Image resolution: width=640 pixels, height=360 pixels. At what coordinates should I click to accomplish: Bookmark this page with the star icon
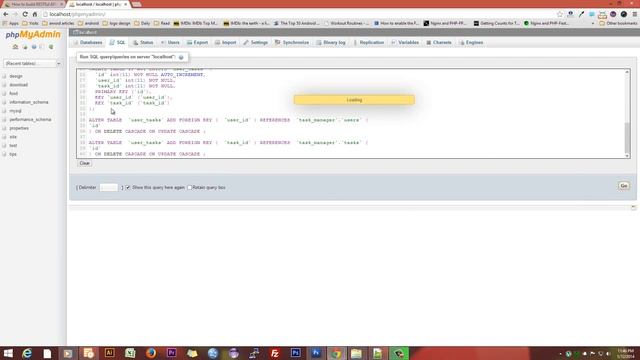coord(560,14)
